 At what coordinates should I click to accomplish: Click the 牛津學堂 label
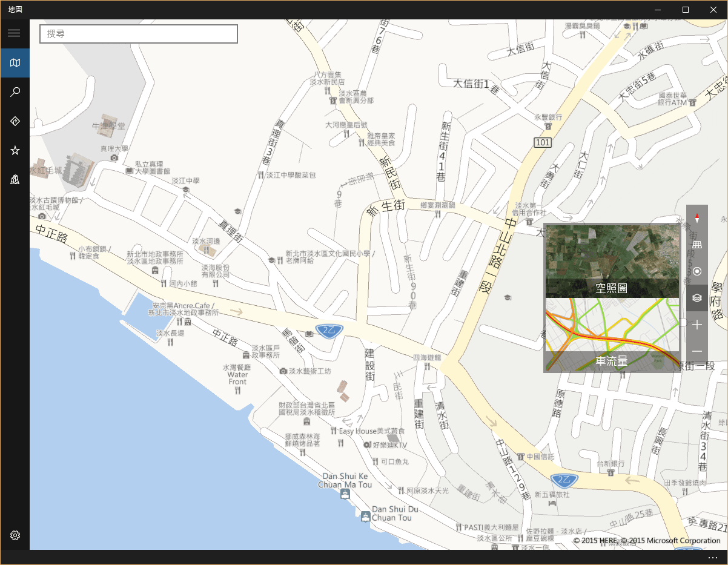[x=108, y=126]
